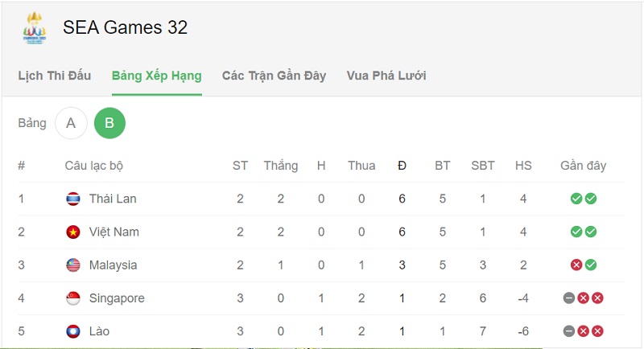Select group A
The width and height of the screenshot is (644, 349).
pyautogui.click(x=71, y=123)
